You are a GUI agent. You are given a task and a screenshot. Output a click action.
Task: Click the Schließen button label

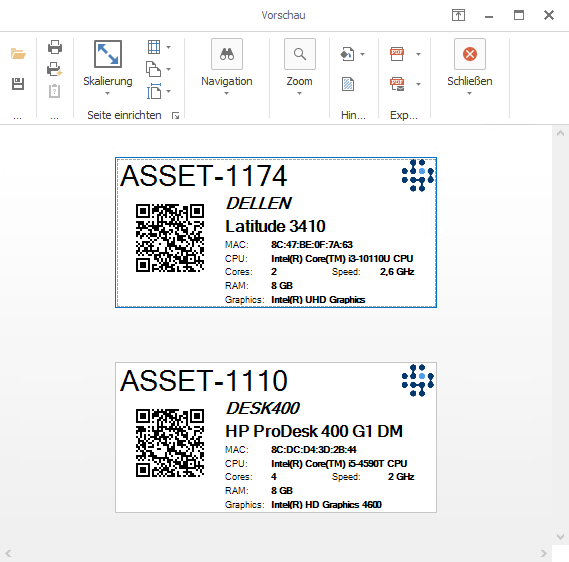(470, 81)
